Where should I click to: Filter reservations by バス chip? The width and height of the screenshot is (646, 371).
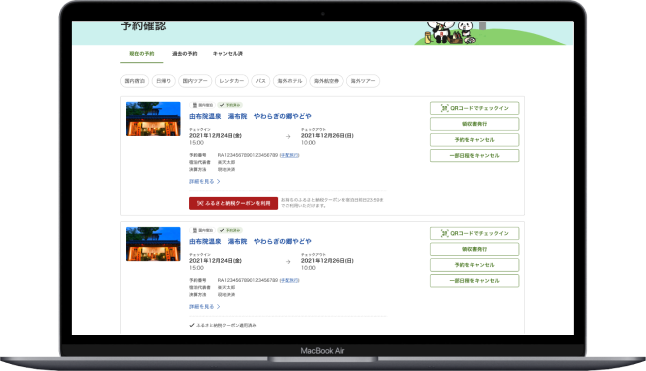click(x=261, y=81)
